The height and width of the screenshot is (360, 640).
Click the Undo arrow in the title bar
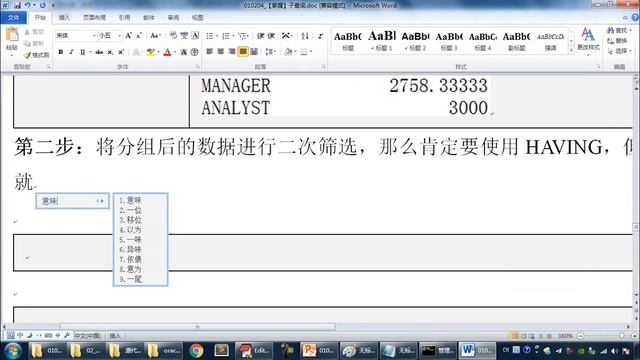[x=28, y=5]
